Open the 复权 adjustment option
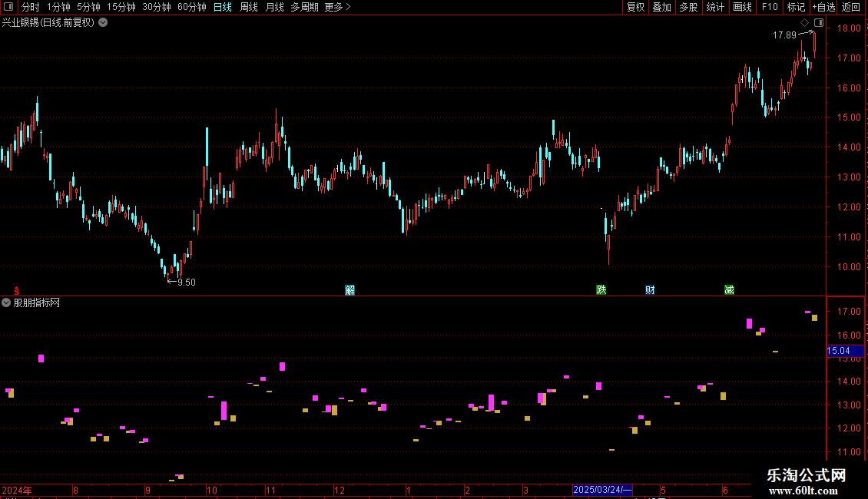868x499 pixels. coord(635,7)
